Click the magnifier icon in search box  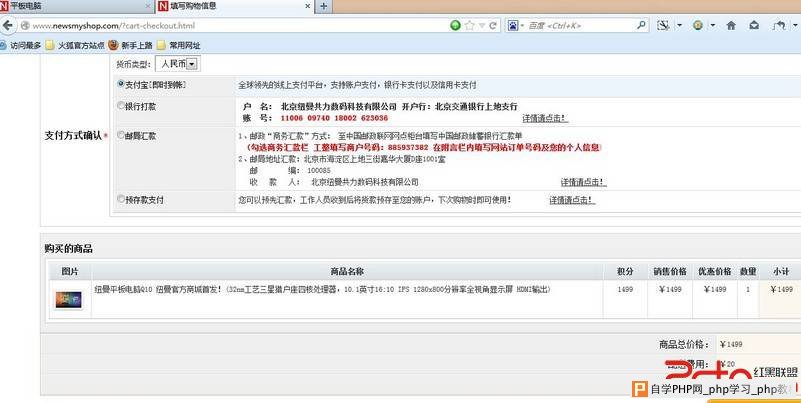(641, 25)
